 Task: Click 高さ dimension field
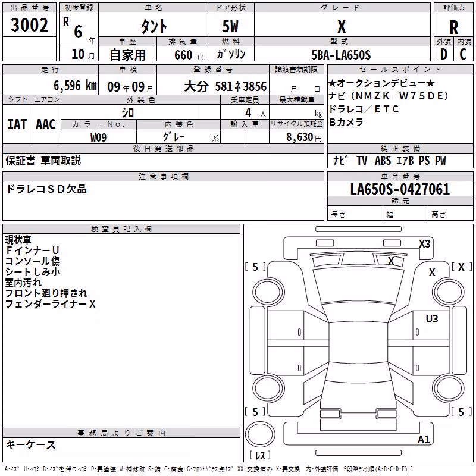click(x=450, y=214)
